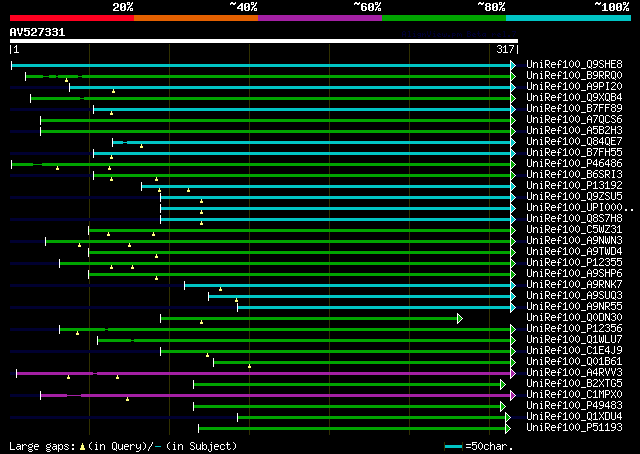
Task: Click the UniRef100_B7FH55 hit name
Action: (x=574, y=153)
